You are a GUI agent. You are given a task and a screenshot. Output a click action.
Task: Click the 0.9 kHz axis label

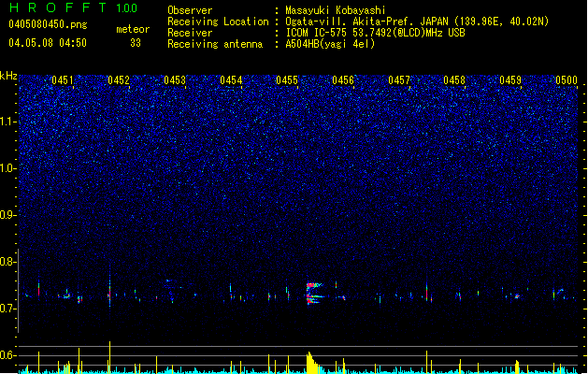8,215
